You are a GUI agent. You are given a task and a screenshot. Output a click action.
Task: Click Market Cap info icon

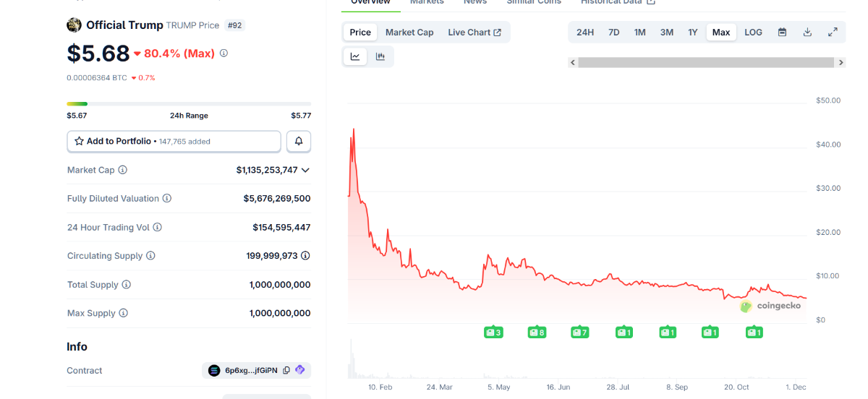coord(123,170)
